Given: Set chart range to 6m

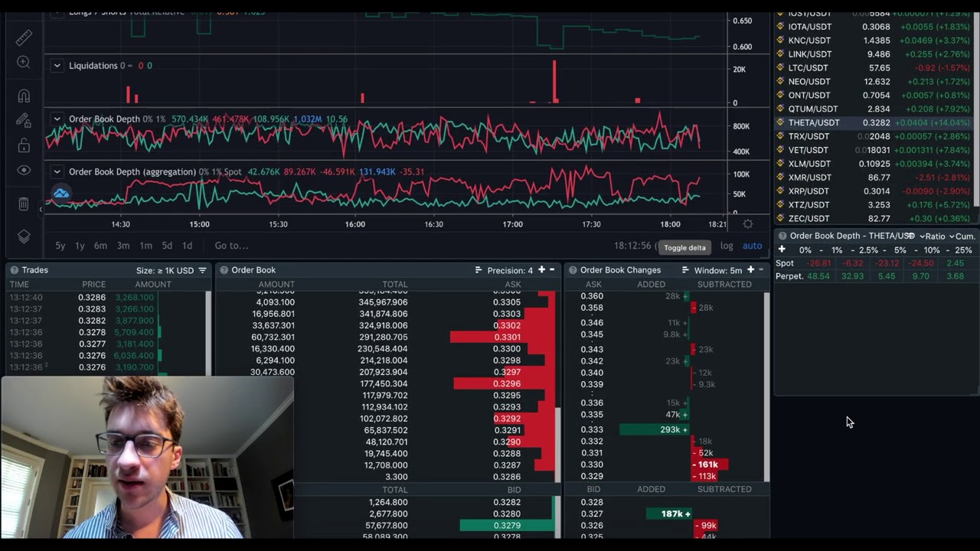Looking at the screenshot, I should click(100, 246).
